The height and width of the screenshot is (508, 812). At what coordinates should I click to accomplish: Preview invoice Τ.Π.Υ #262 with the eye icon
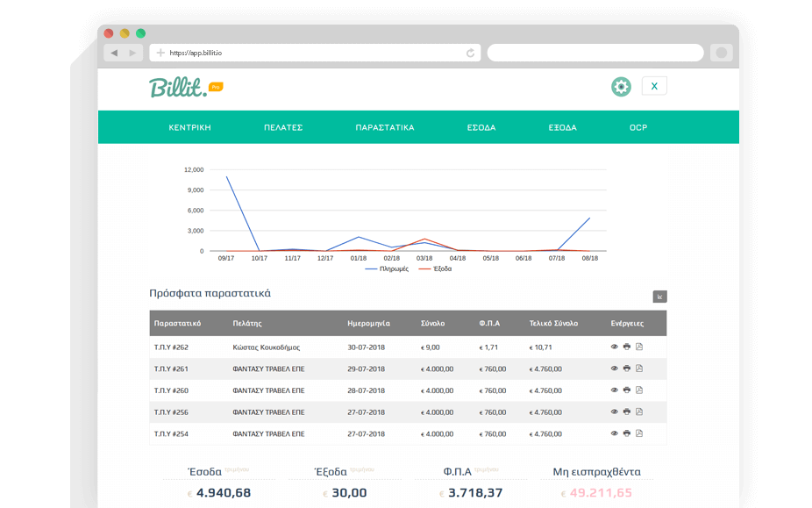click(614, 347)
